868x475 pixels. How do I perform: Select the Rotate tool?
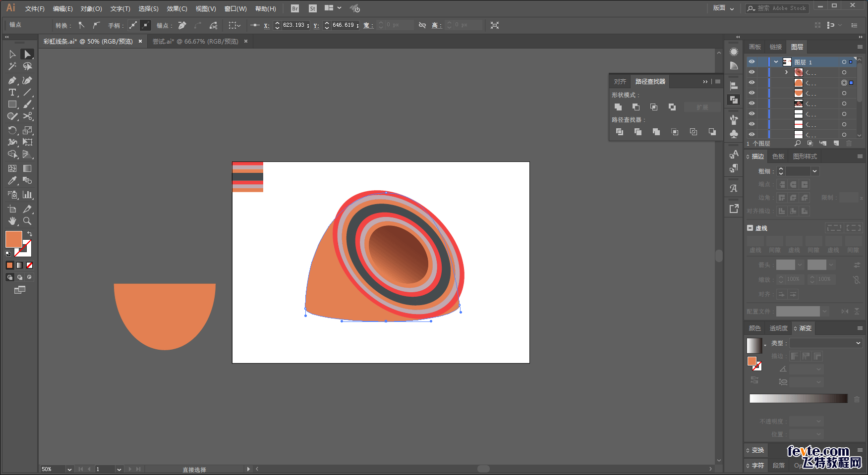[12, 130]
